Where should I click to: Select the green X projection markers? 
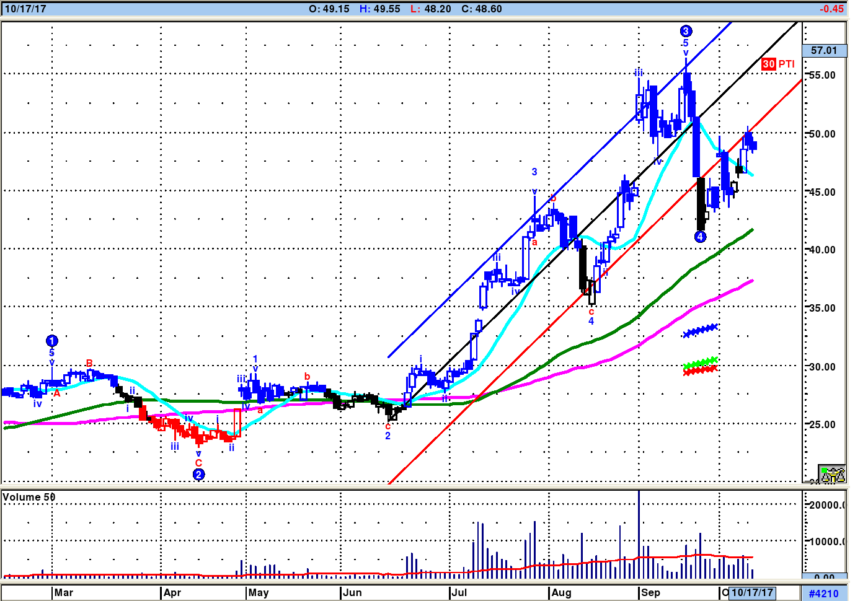point(701,362)
